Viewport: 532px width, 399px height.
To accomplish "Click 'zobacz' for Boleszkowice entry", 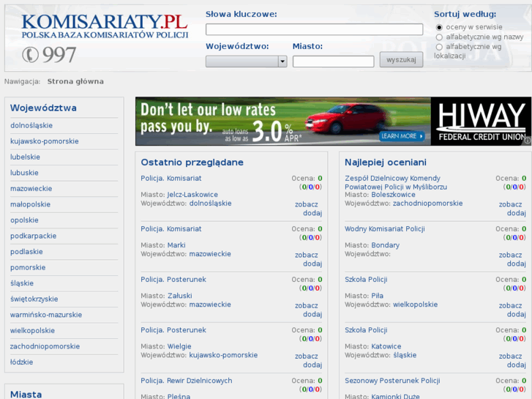I will [510, 204].
